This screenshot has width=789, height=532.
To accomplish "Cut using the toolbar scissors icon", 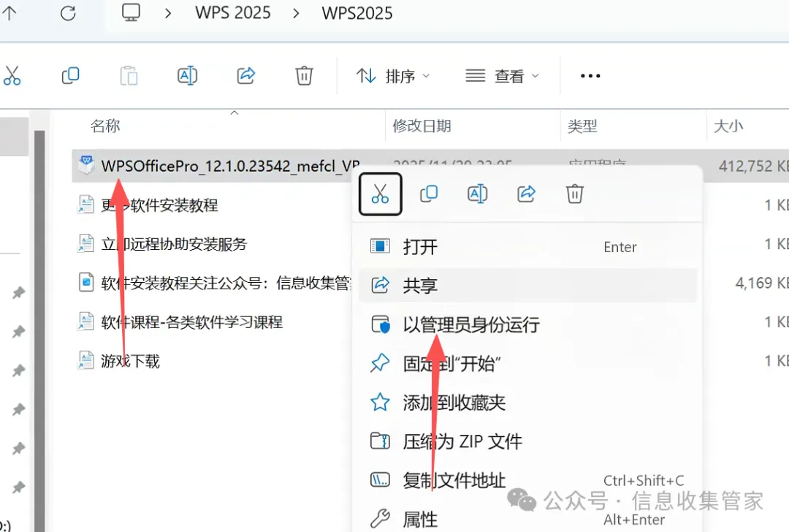I will pyautogui.click(x=12, y=75).
